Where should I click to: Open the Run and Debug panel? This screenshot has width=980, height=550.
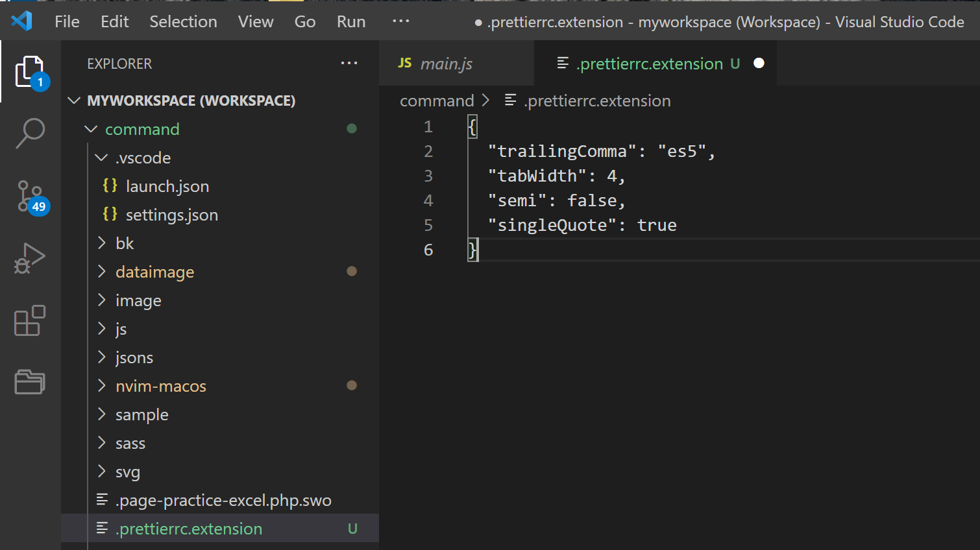pyautogui.click(x=29, y=257)
